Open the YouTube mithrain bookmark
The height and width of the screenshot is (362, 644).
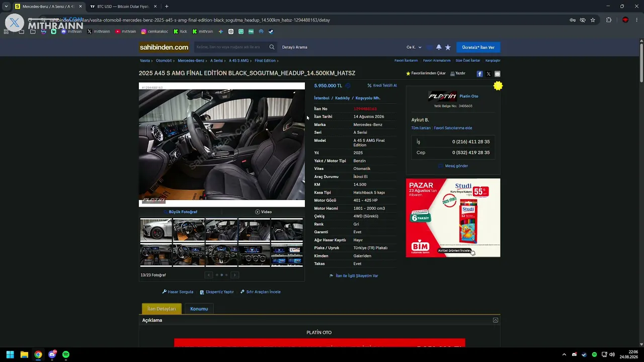[x=125, y=31]
